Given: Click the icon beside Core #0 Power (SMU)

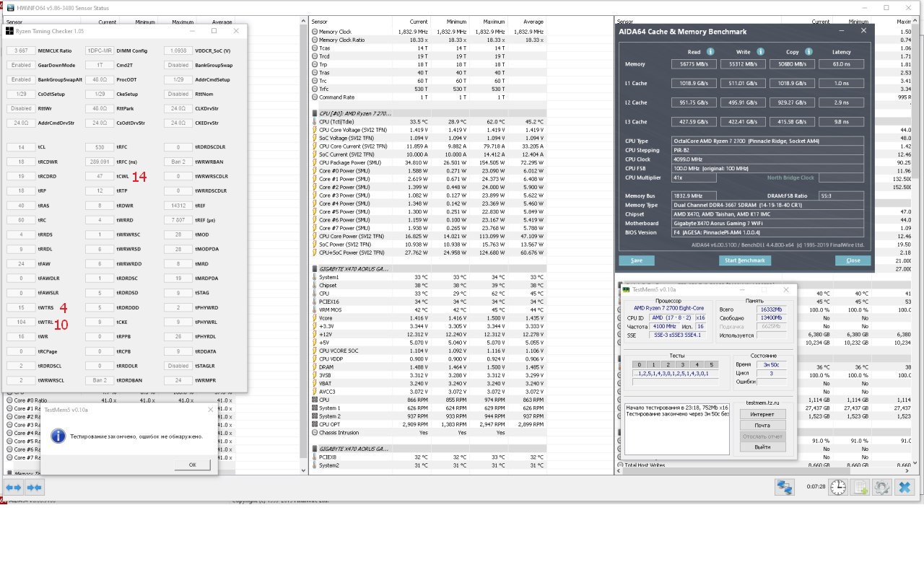Looking at the screenshot, I should pos(315,171).
